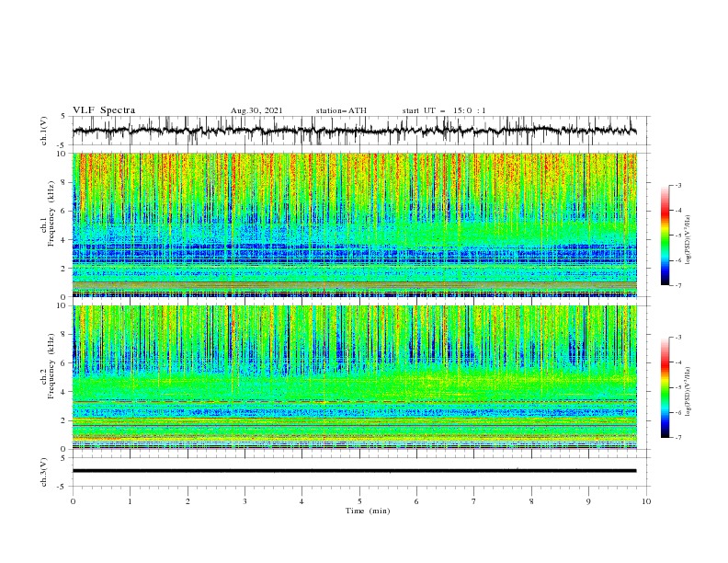Click the "Time (min)" axis title
Image resolution: width=728 pixels, height=563 pixels.
pos(368,511)
